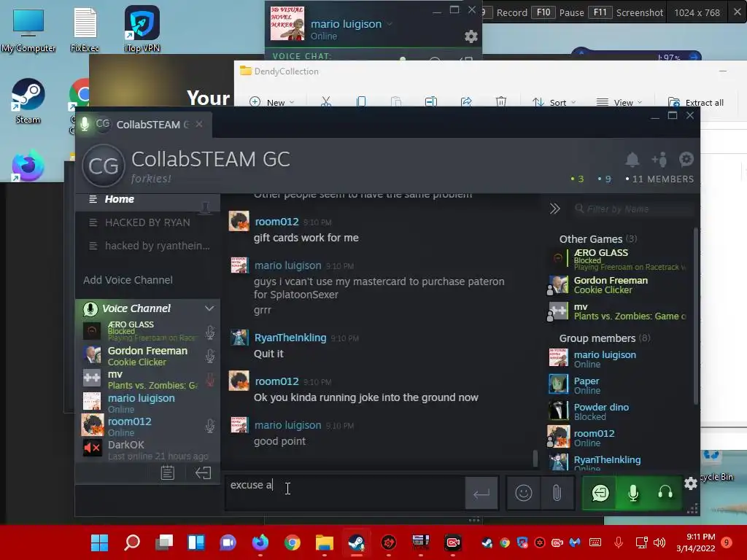747x560 pixels.
Task: Click mario luigison name on 'good point' message
Action: click(287, 425)
